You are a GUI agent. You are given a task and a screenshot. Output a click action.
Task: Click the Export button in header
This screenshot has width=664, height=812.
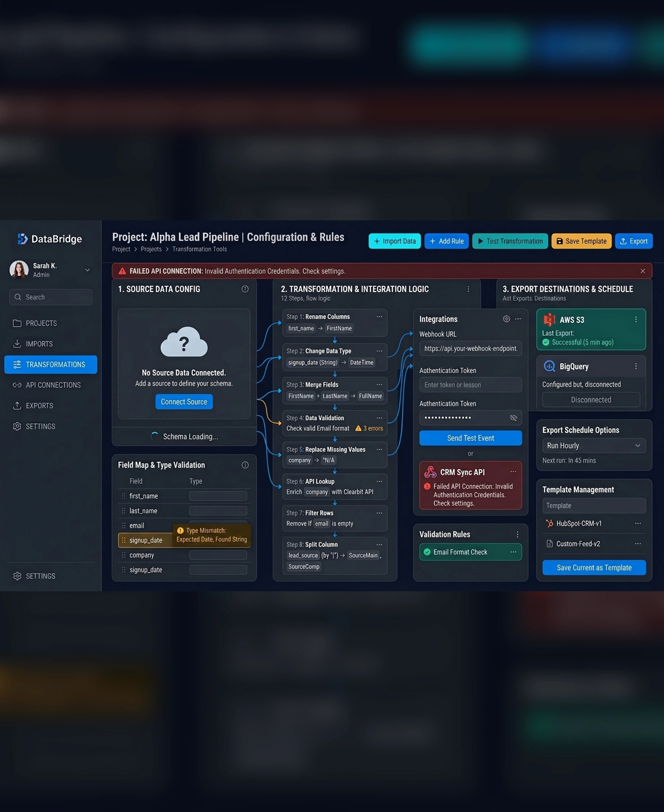pos(634,241)
